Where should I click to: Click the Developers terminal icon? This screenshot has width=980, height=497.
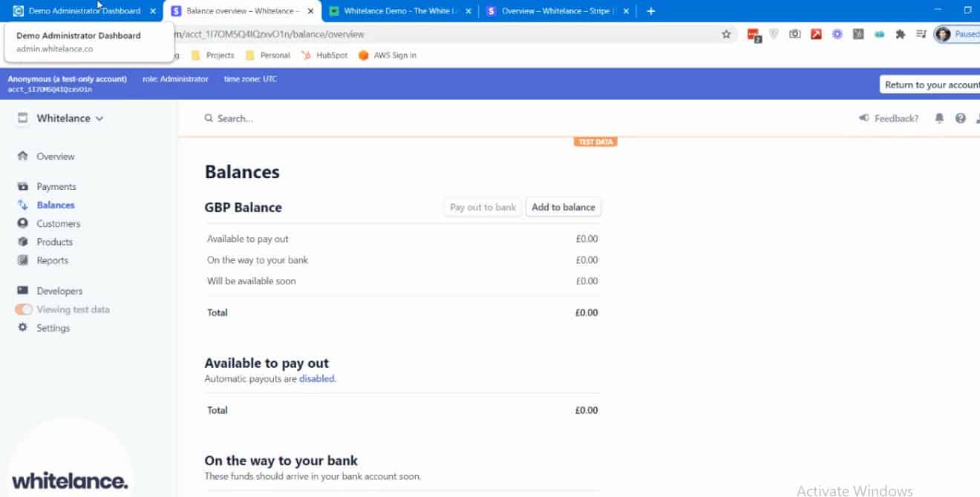tap(22, 291)
